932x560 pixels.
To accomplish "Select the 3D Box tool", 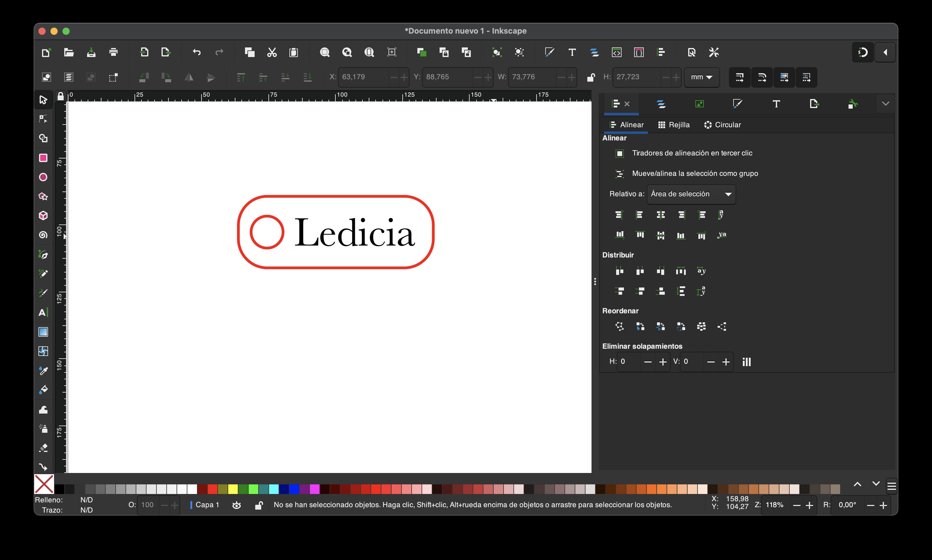I will (43, 215).
